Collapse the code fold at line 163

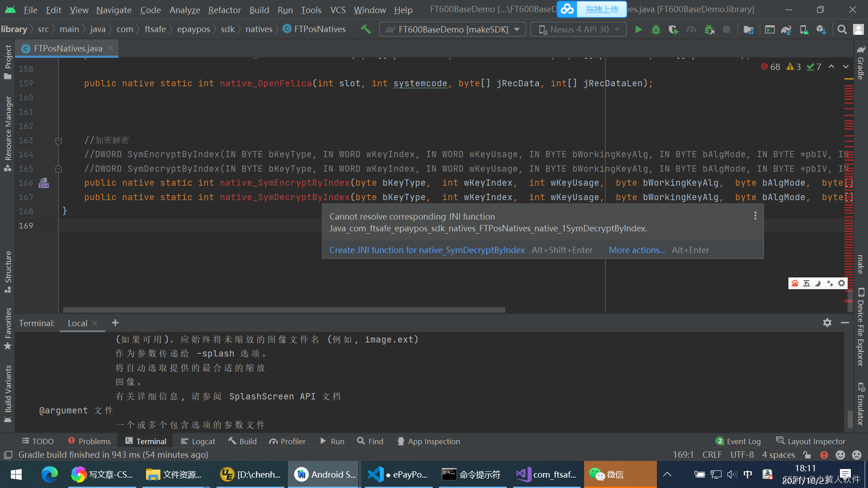pos(58,141)
